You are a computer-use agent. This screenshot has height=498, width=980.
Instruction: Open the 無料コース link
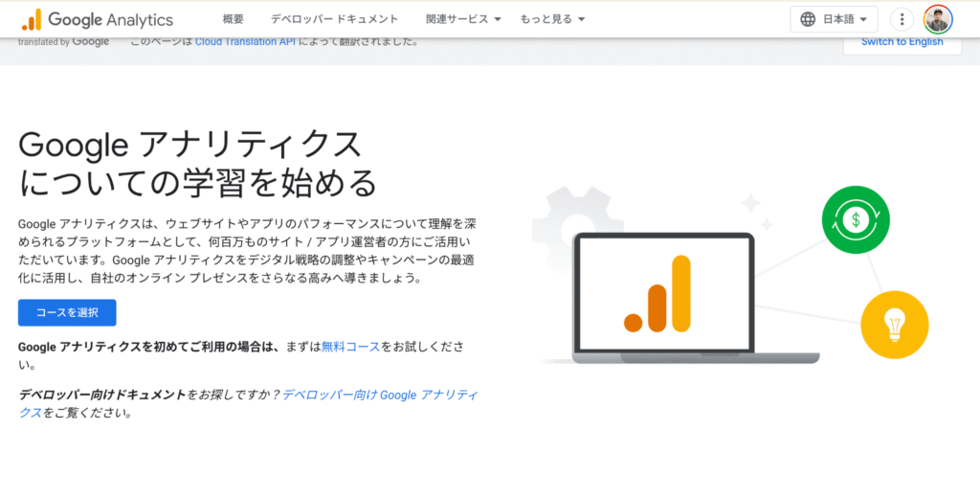(x=350, y=347)
